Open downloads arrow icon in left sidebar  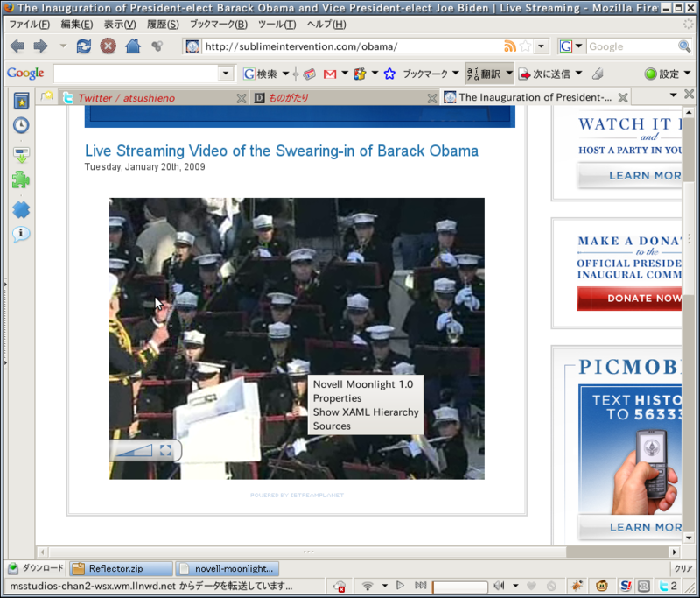[21, 155]
